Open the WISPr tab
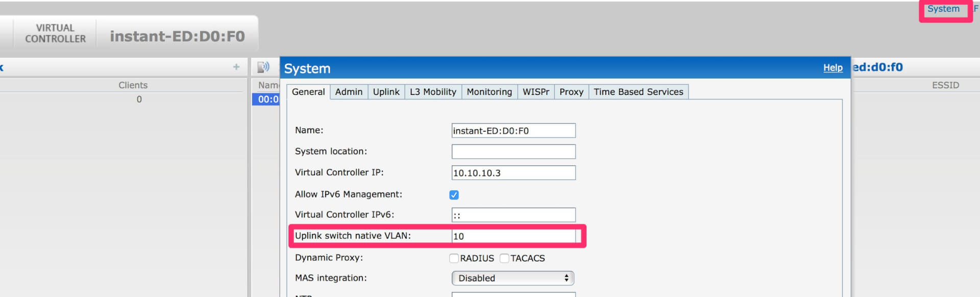980x297 pixels. click(x=535, y=92)
